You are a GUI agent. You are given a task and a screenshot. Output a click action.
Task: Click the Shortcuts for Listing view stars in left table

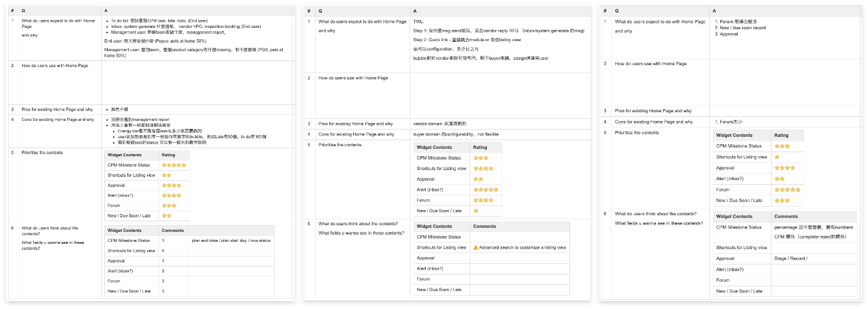click(167, 175)
